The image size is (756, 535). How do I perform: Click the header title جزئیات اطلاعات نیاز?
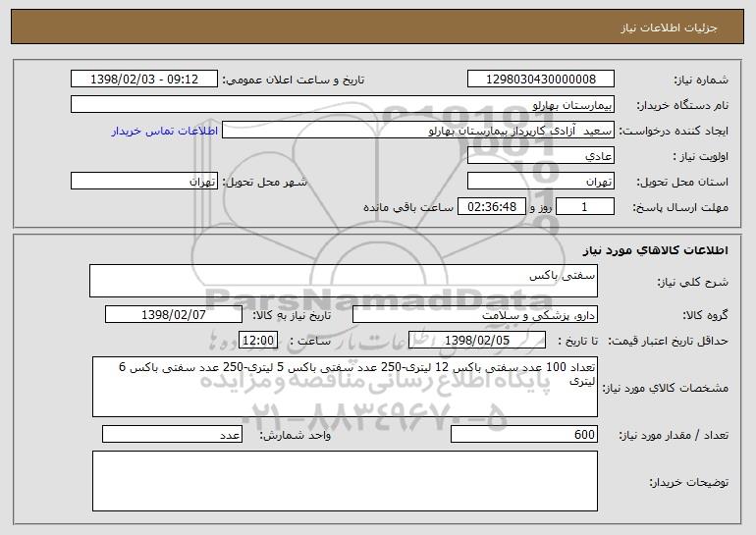click(x=669, y=27)
